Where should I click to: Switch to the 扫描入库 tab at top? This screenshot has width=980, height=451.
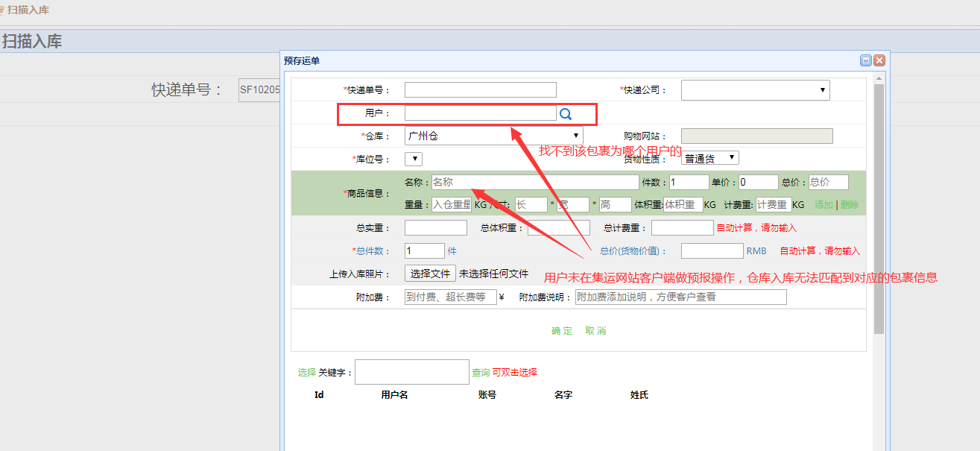click(x=30, y=10)
